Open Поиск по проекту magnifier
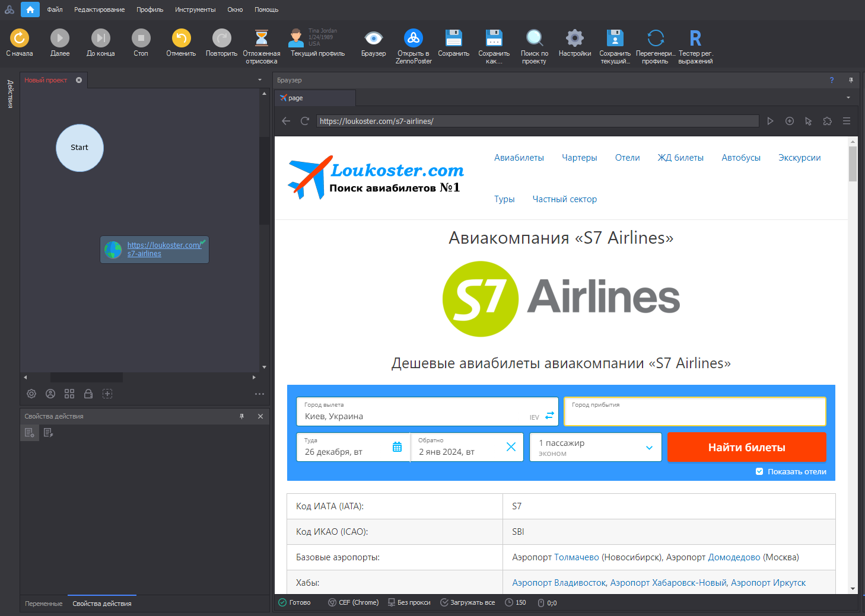The width and height of the screenshot is (865, 616). 535,39
